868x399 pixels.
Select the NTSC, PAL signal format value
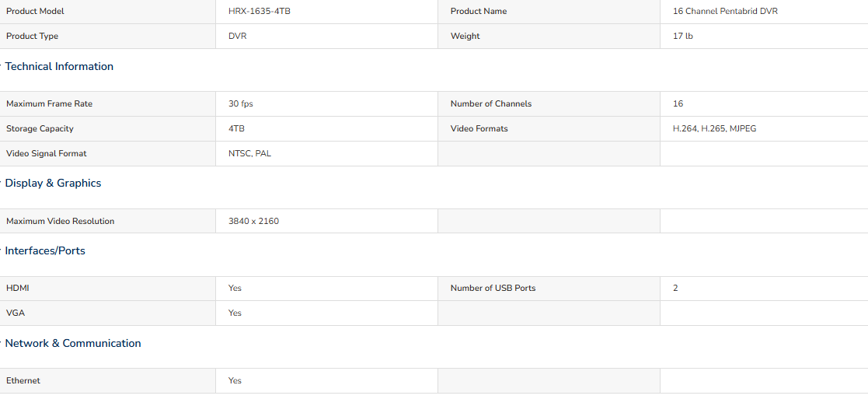pyautogui.click(x=249, y=153)
